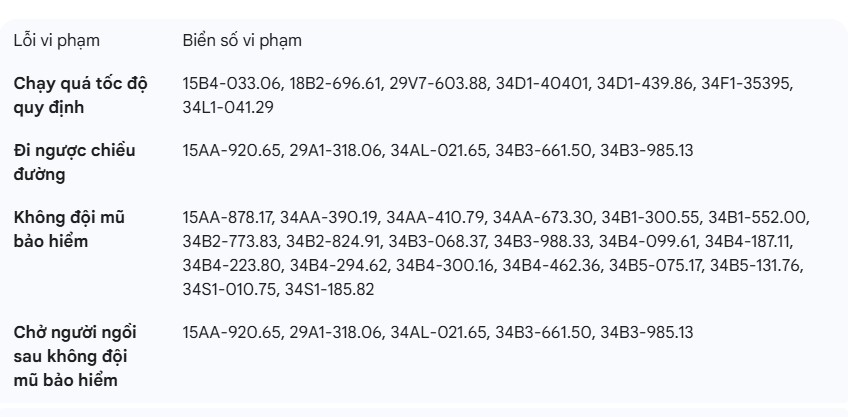The width and height of the screenshot is (858, 417).
Task: Select plate 34B4-300.16
Action: [445, 265]
